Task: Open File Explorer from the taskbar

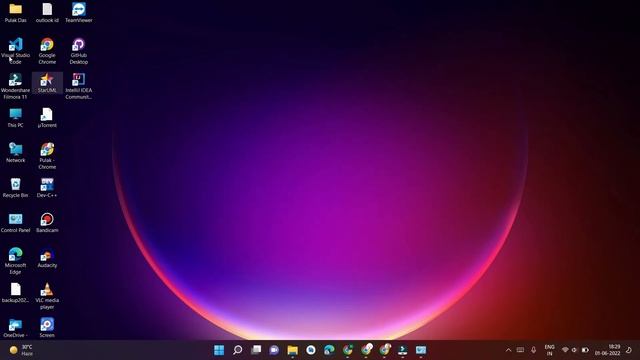Action: [293, 350]
